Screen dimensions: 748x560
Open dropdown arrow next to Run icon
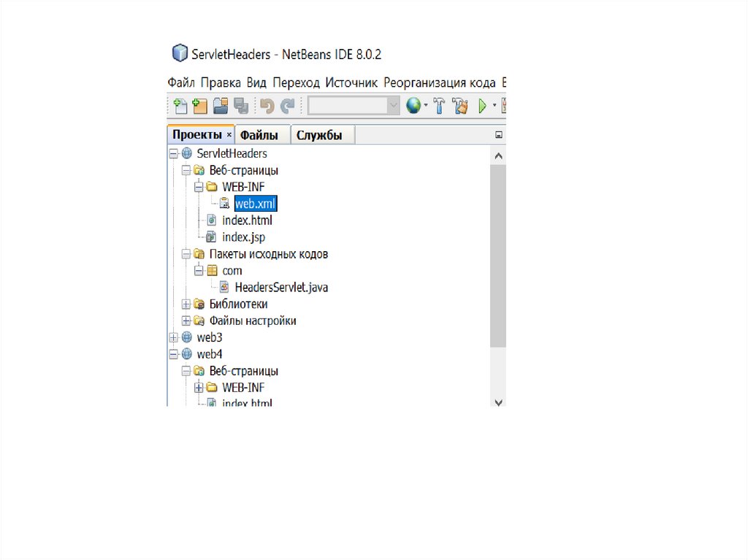coord(495,105)
